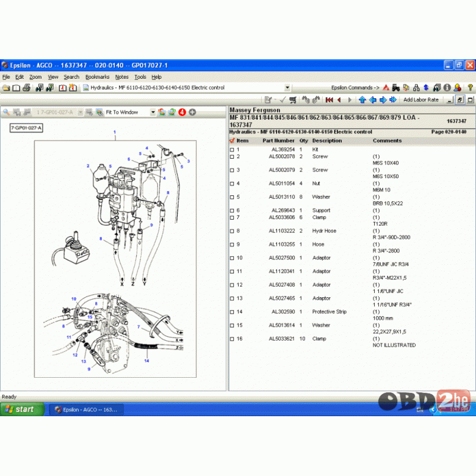Viewport: 476px width, 476px height.
Task: Click the second binoculars search icon
Action: (50, 88)
